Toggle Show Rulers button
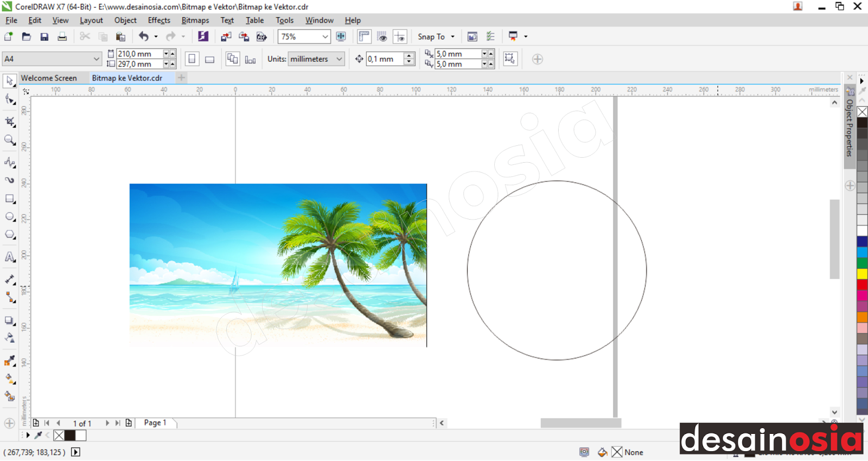 (x=364, y=37)
